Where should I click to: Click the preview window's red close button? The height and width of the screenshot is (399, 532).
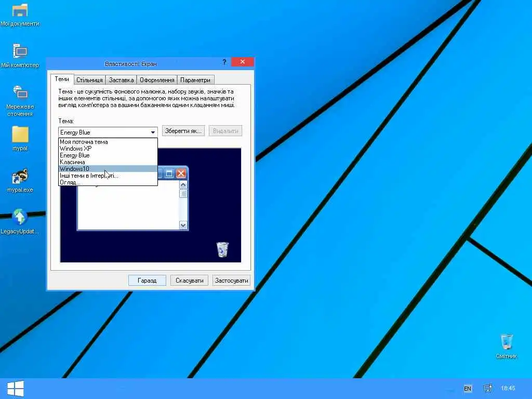(181, 174)
